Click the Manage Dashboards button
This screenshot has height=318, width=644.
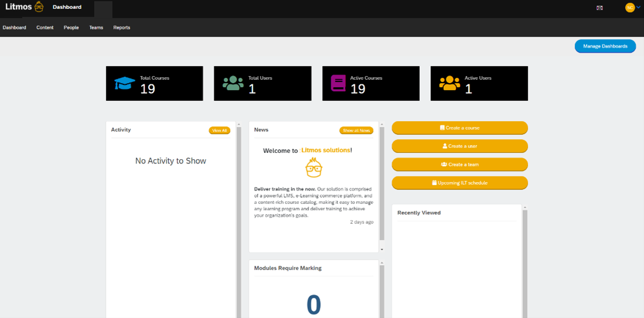605,46
